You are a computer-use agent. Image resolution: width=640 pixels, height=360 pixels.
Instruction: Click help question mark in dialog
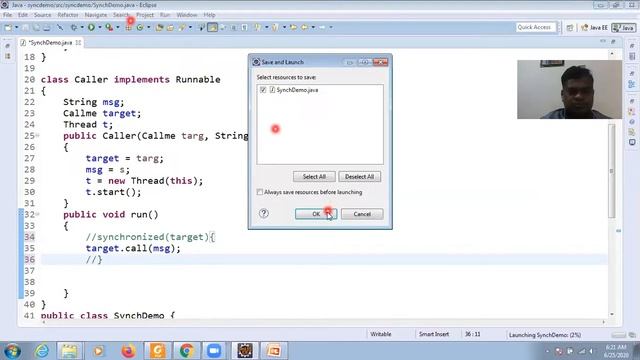(x=264, y=213)
